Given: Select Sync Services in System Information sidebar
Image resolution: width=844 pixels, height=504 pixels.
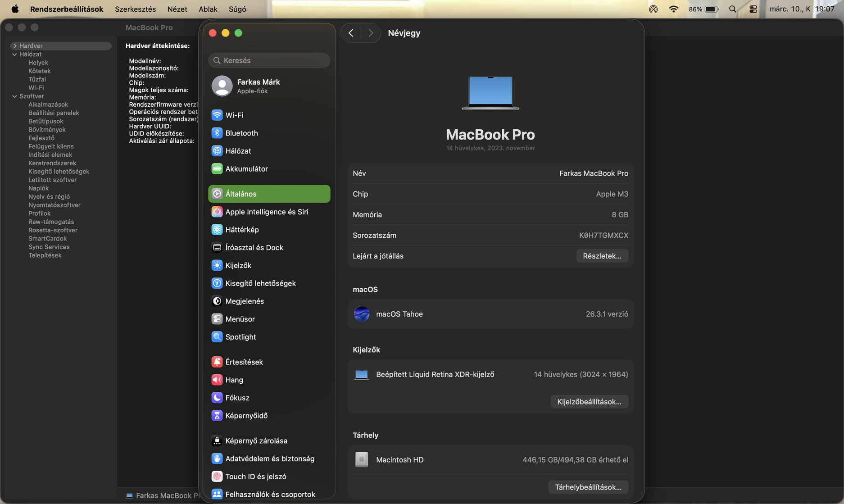Looking at the screenshot, I should (x=49, y=247).
